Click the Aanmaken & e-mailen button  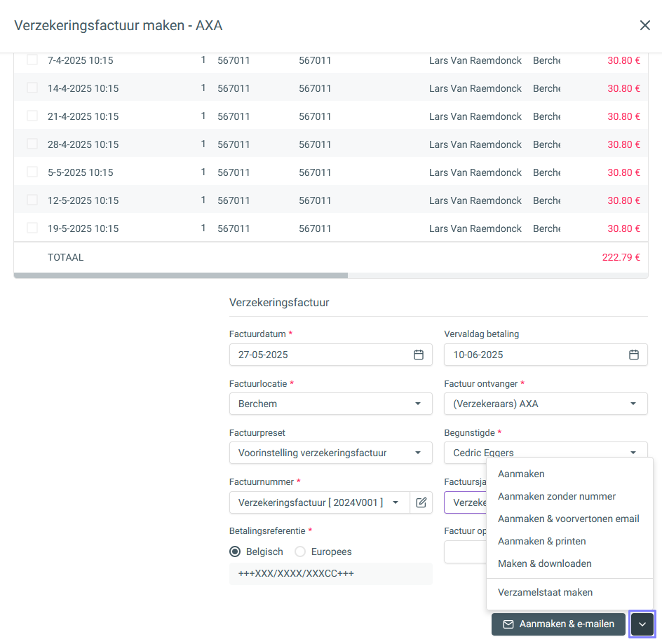[558, 624]
